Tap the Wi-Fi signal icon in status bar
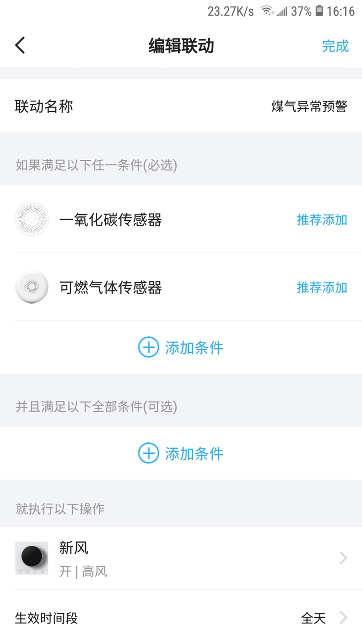The image size is (362, 644). tap(267, 11)
